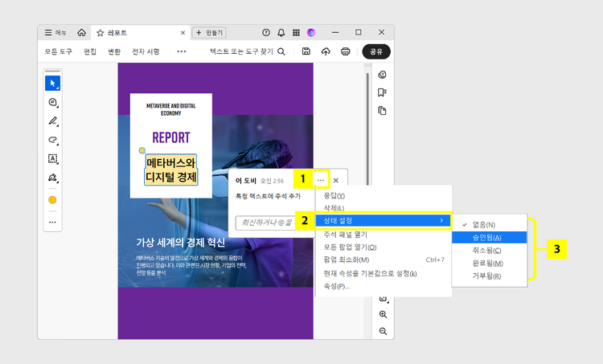The width and height of the screenshot is (603, 364).
Task: Choose 팝업 최소화(M)
Action: point(384,260)
